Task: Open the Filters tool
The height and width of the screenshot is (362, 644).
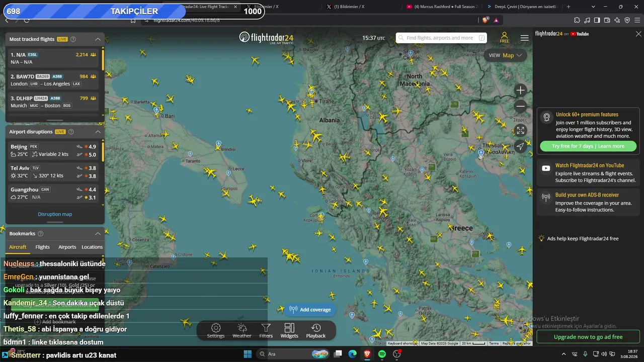Action: point(266,330)
